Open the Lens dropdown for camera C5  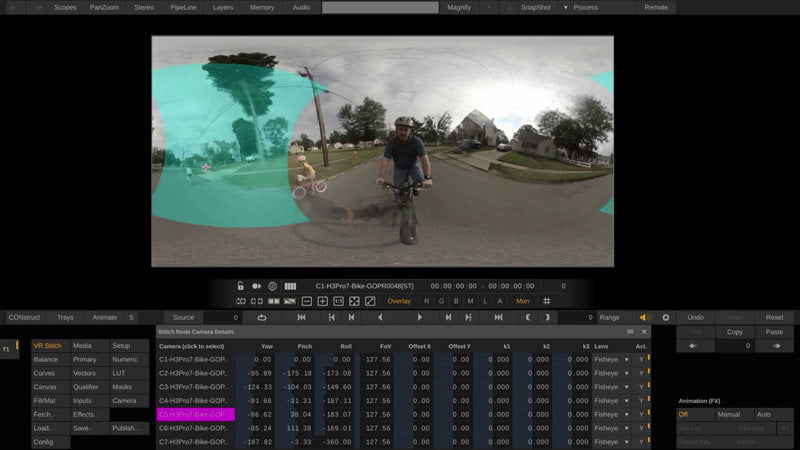tap(612, 415)
